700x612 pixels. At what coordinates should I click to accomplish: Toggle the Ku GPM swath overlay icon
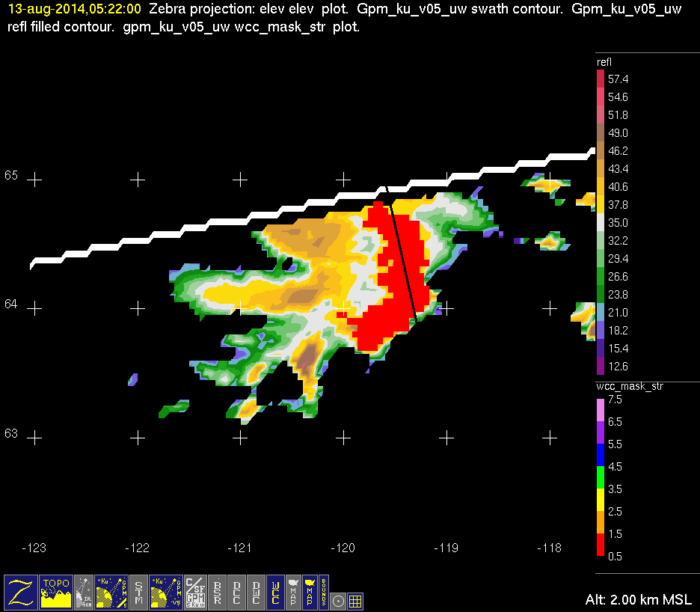click(111, 592)
